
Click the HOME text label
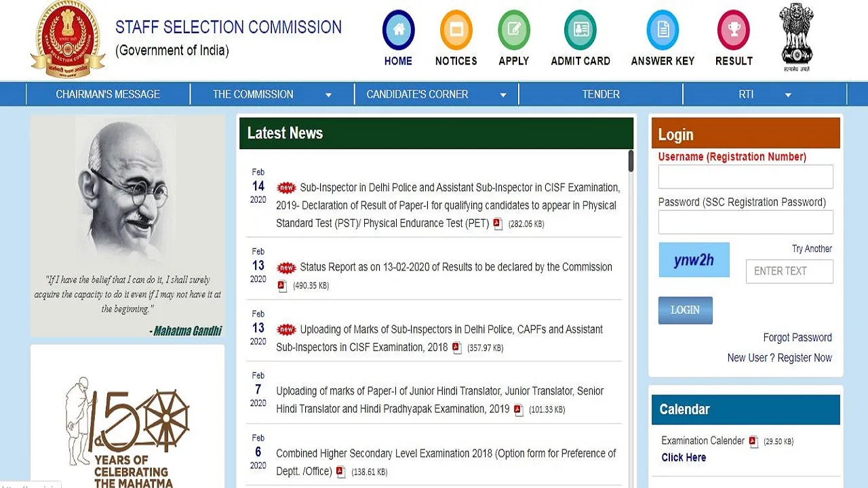point(398,61)
